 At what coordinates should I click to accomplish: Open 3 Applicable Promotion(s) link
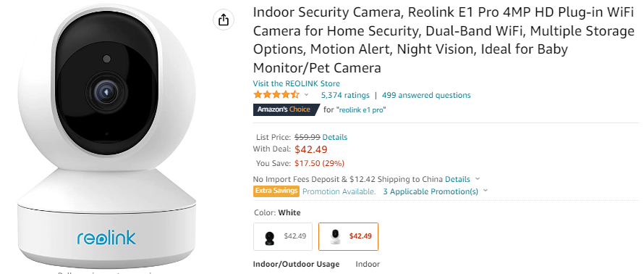[431, 191]
